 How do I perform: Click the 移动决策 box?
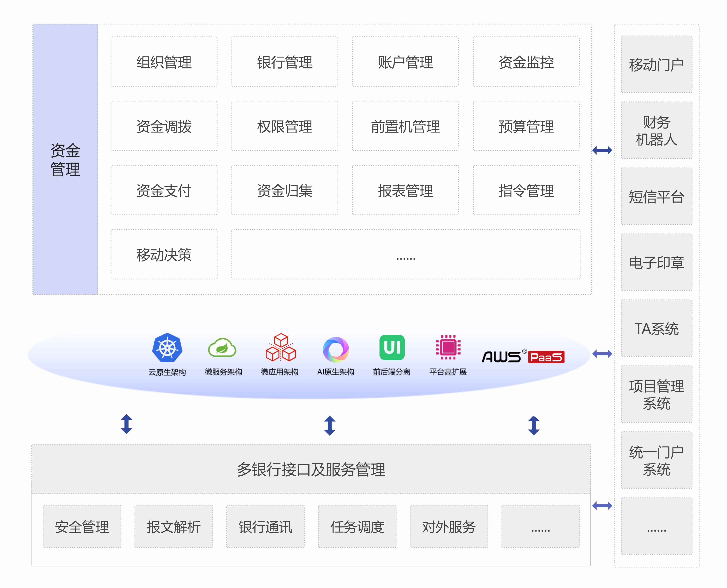(164, 254)
